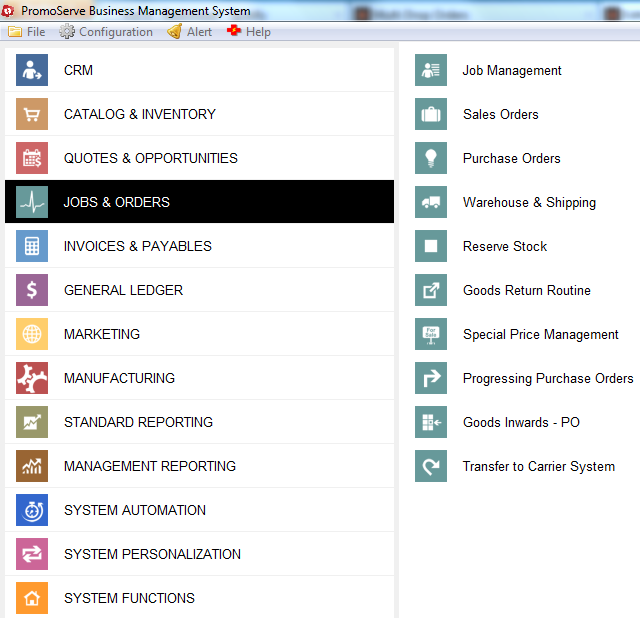Click the Goods Inwards - PO icon
The width and height of the screenshot is (640, 618).
click(431, 422)
